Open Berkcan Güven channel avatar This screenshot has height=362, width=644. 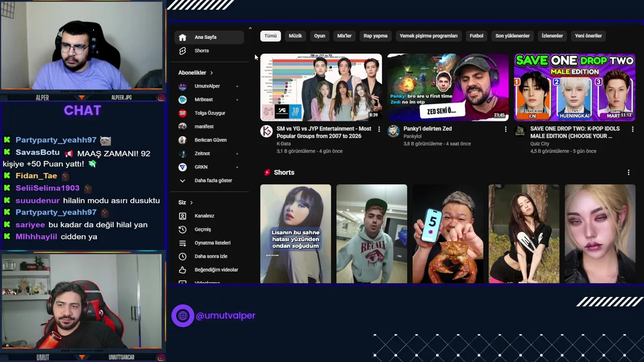point(183,140)
